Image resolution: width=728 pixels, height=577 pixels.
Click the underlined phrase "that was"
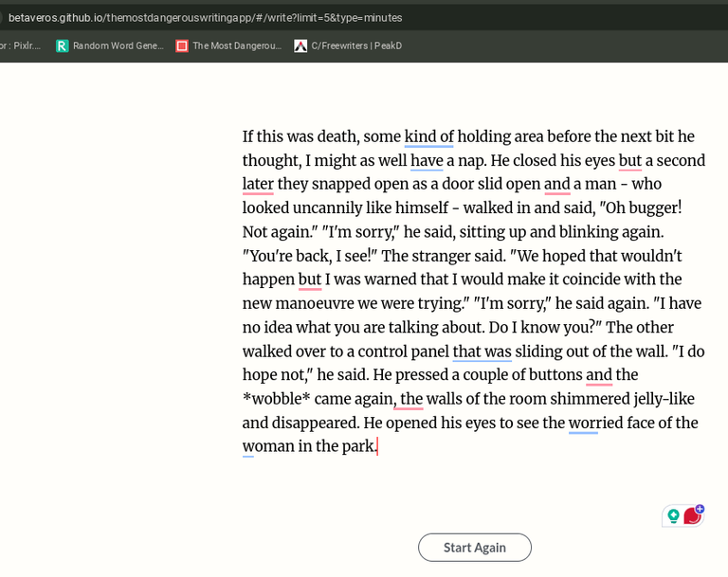click(482, 352)
